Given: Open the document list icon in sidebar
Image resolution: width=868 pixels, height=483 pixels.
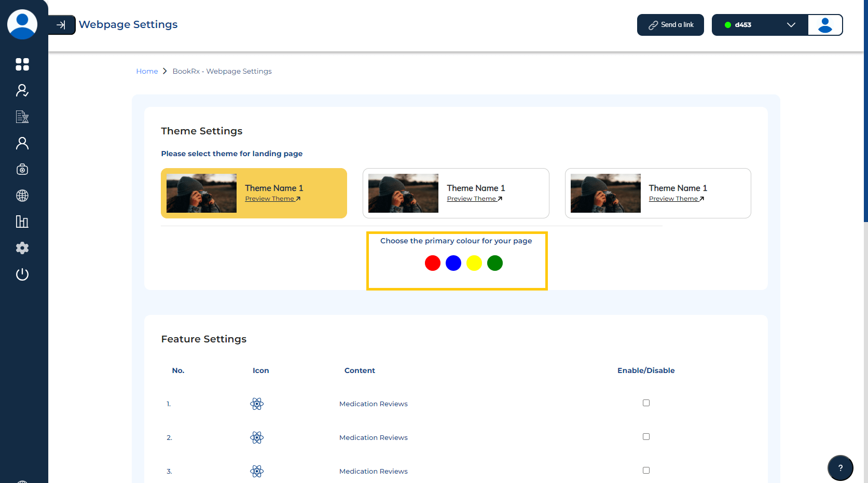Looking at the screenshot, I should pos(22,117).
